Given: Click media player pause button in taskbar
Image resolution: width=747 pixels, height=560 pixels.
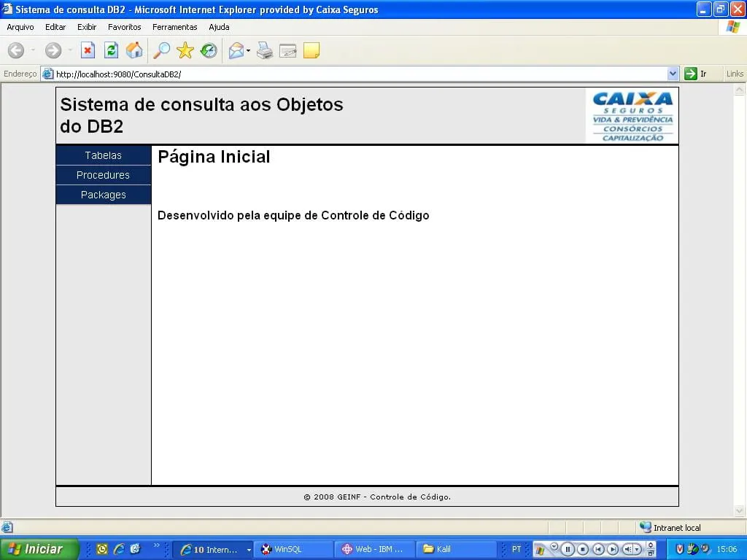Looking at the screenshot, I should pos(568,549).
